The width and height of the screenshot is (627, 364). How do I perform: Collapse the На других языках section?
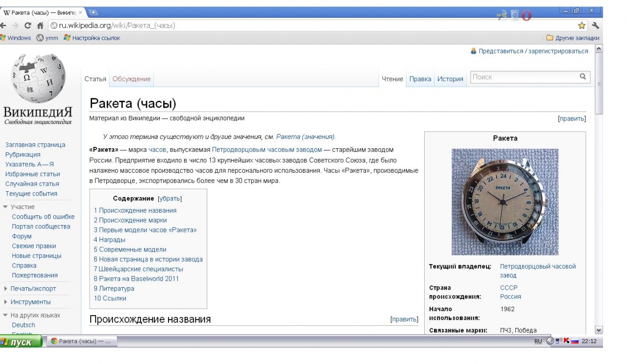(x=6, y=316)
